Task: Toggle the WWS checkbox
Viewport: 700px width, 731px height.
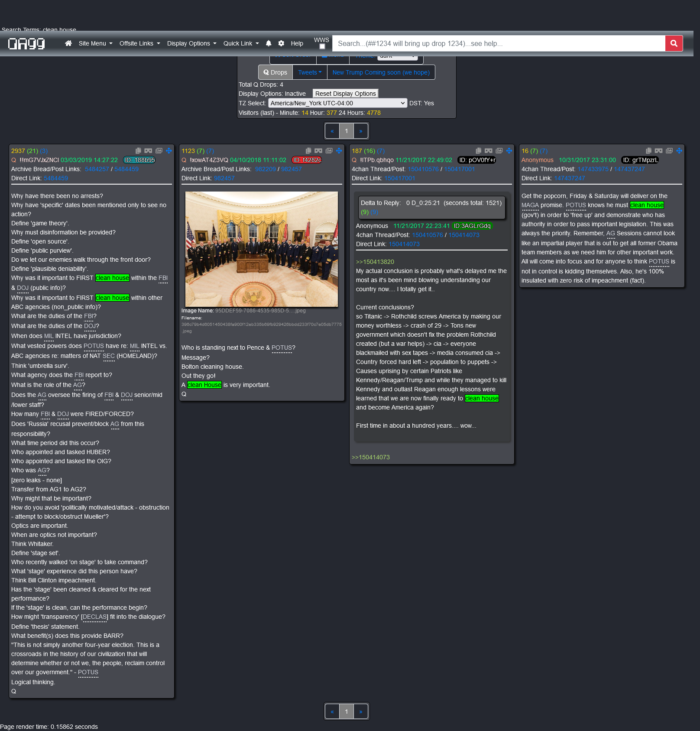Action: [x=322, y=46]
